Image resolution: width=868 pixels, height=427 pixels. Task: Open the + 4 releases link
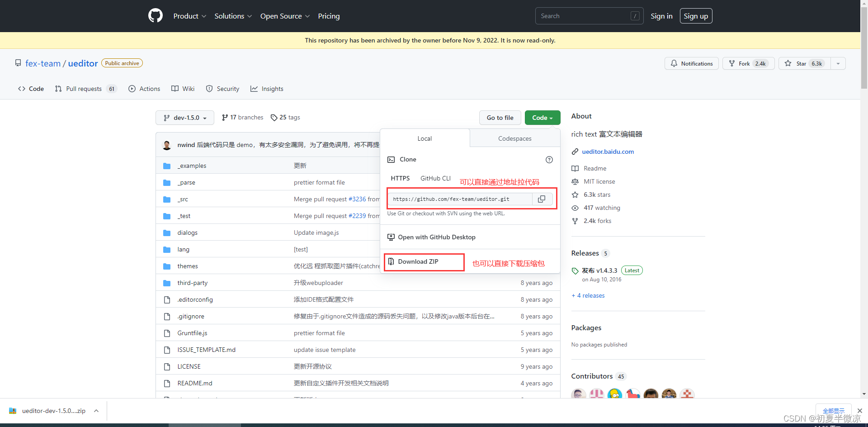(588, 295)
